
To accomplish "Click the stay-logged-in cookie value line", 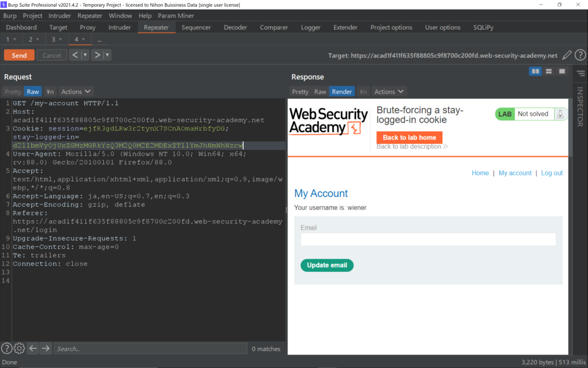I will [128, 145].
